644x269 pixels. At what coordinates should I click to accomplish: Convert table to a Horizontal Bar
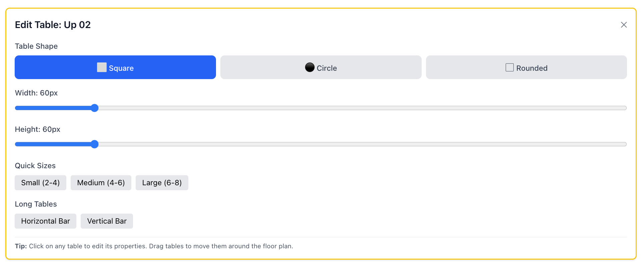[45, 221]
